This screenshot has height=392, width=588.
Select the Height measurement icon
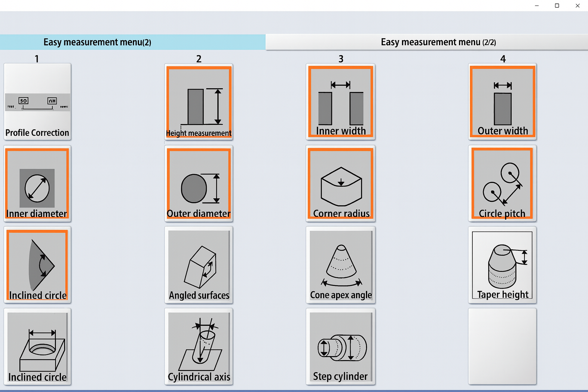pyautogui.click(x=199, y=102)
